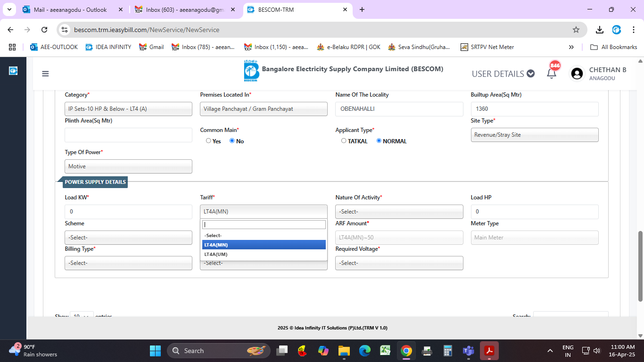Bookmark this page with the star icon
This screenshot has height=362, width=644.
(576, 30)
